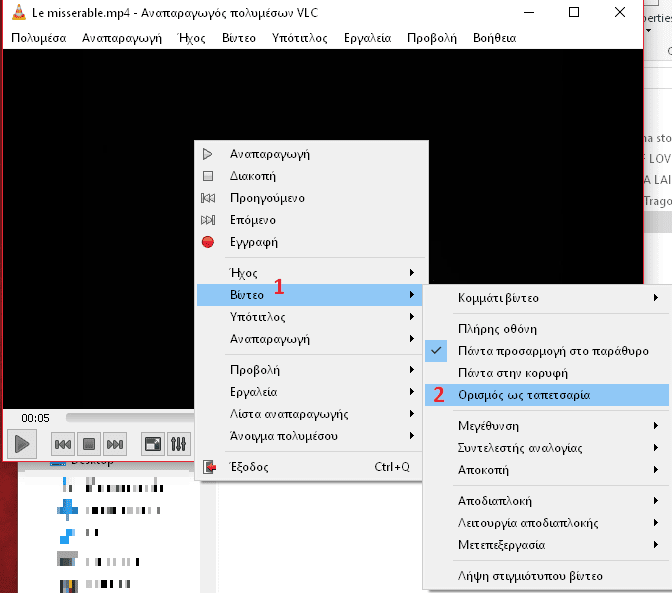Minimize the VLC window
Image resolution: width=672 pixels, height=593 pixels.
click(x=529, y=12)
